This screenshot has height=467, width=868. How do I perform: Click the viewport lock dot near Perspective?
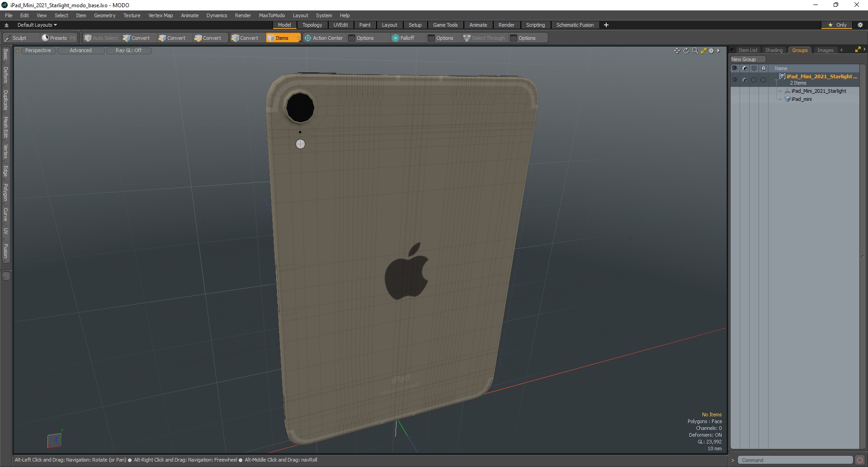click(18, 51)
